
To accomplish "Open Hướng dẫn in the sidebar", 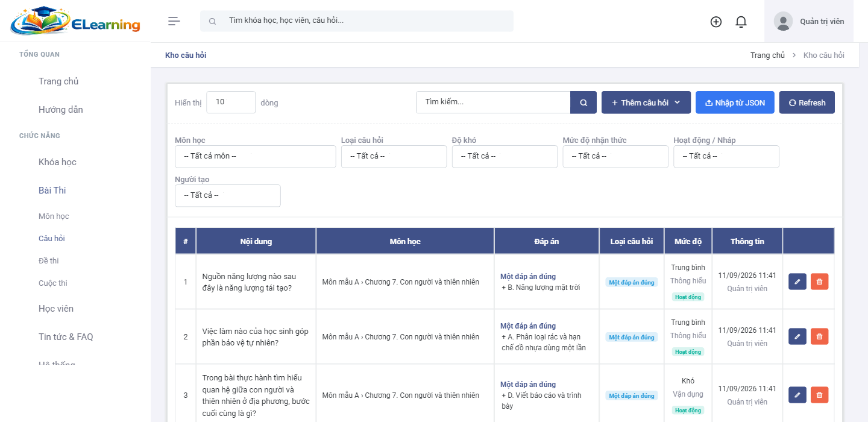I will pyautogui.click(x=61, y=110).
